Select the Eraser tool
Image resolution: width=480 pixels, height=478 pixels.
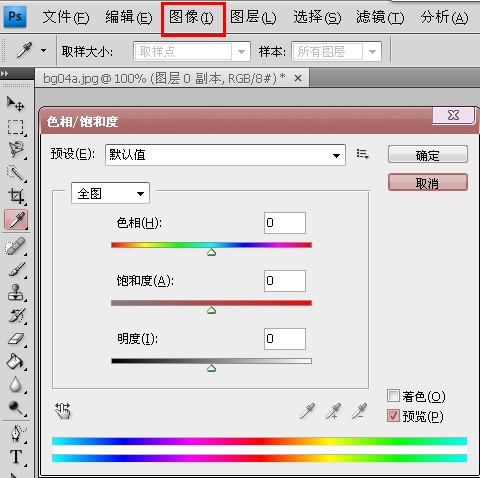15,338
